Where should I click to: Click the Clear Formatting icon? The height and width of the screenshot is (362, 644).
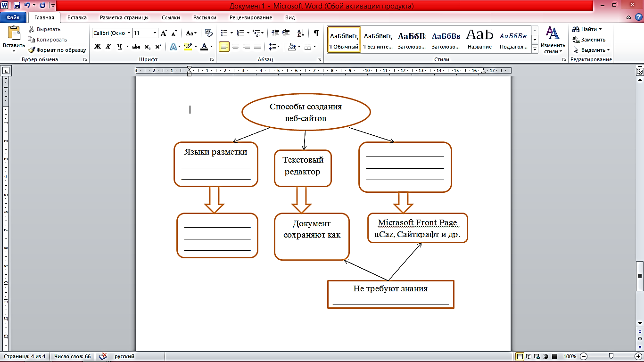click(209, 33)
